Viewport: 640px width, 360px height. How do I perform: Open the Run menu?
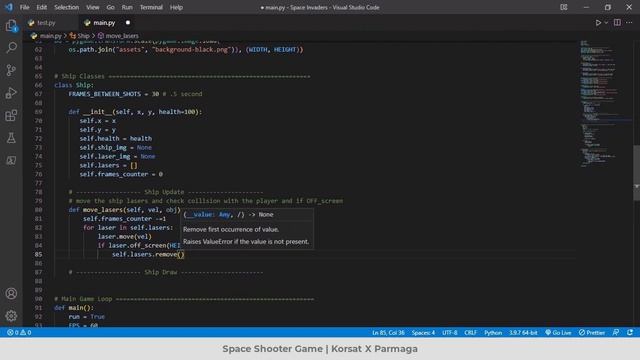(127, 7)
